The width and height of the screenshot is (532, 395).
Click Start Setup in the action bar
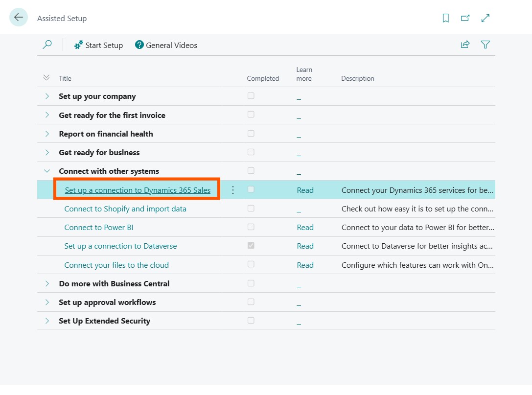pos(98,45)
